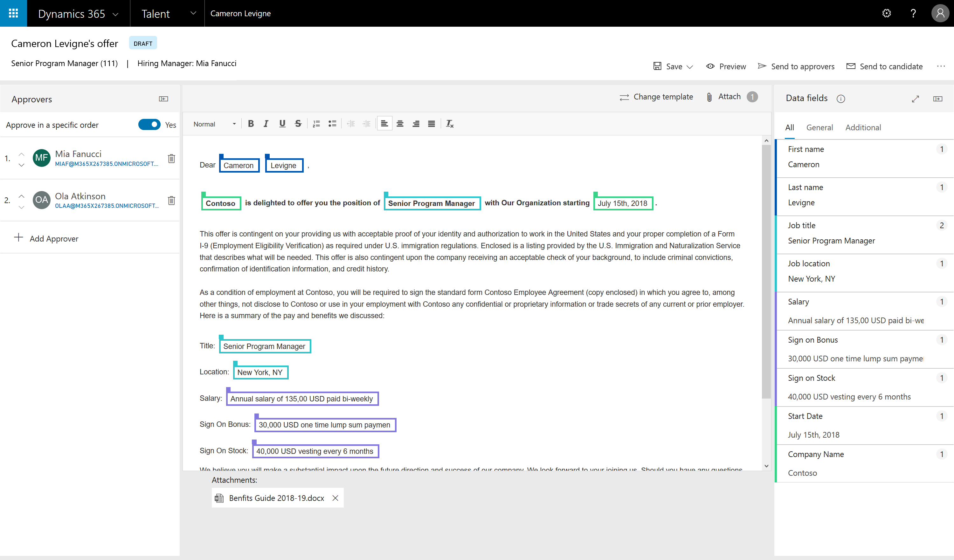The width and height of the screenshot is (954, 560).
Task: Insert a numbered list
Action: (x=316, y=124)
